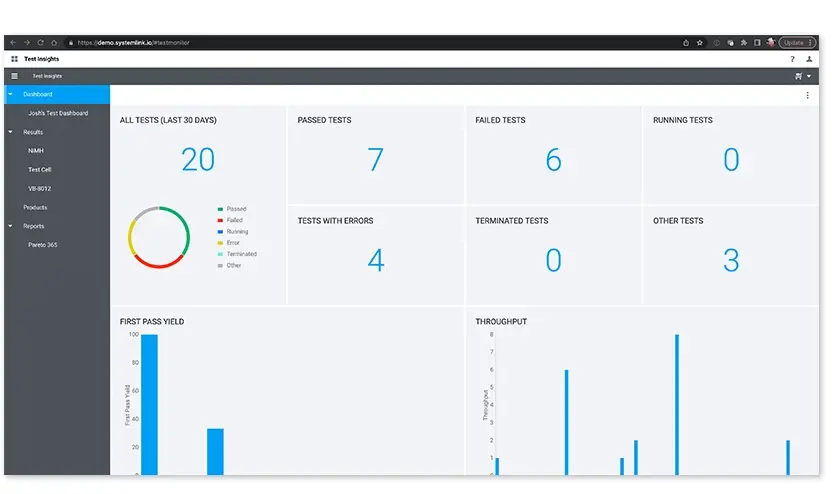The image size is (832, 494).
Task: Click the All Tests count 20
Action: pyautogui.click(x=198, y=159)
